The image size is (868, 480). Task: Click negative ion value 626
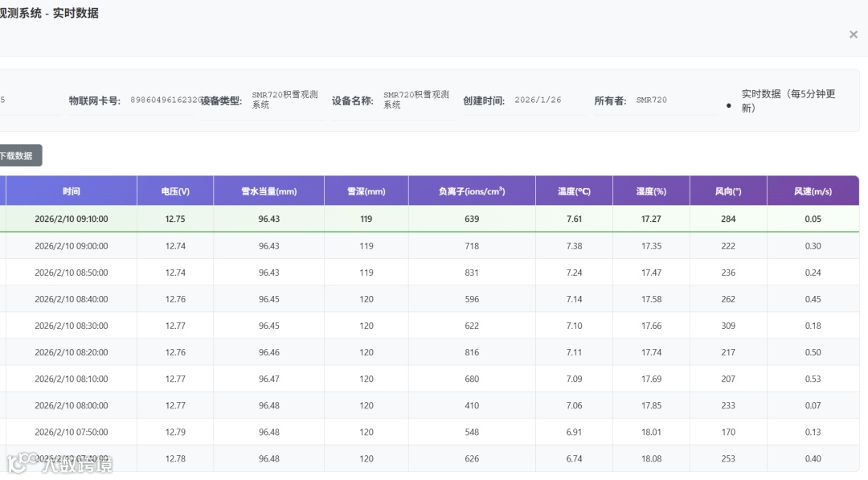[472, 458]
